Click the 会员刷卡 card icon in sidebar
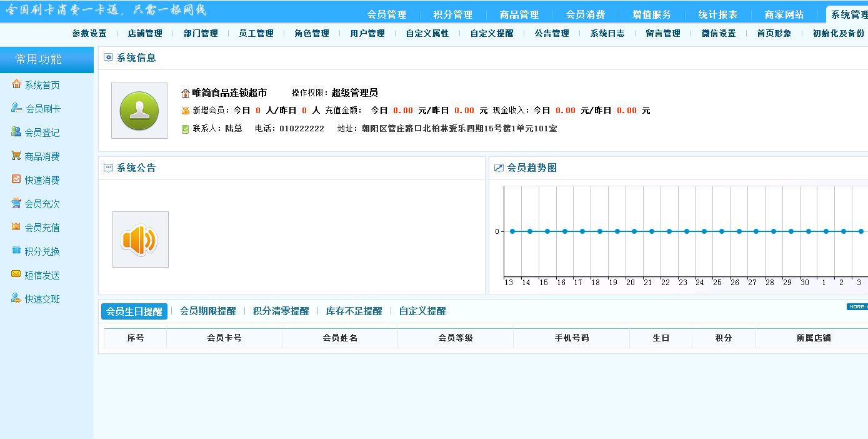Screen dimensions: 868x439 pyautogui.click(x=16, y=108)
